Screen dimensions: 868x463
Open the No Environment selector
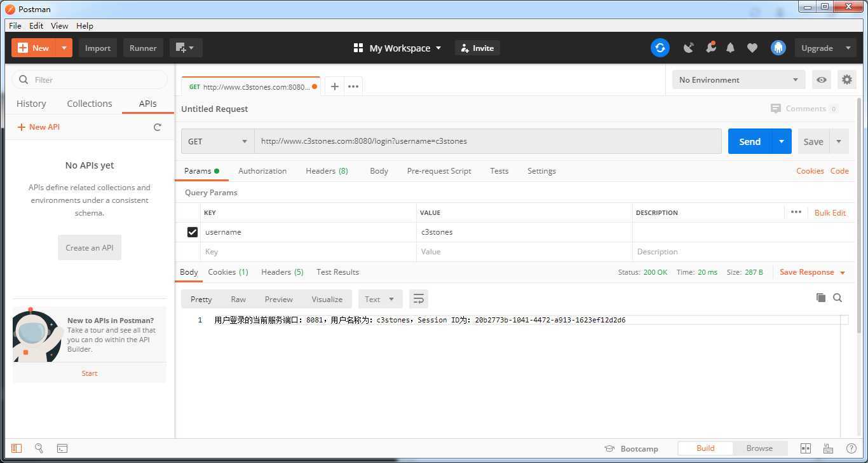[738, 79]
